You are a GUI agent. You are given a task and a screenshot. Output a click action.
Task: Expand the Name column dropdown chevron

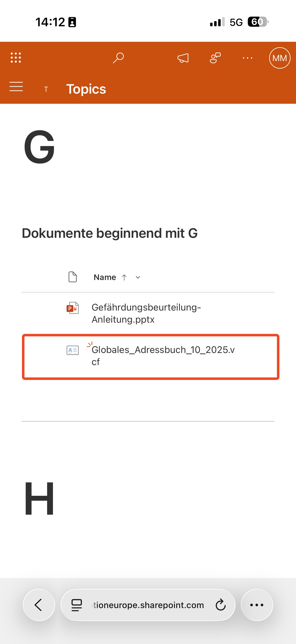pyautogui.click(x=138, y=277)
